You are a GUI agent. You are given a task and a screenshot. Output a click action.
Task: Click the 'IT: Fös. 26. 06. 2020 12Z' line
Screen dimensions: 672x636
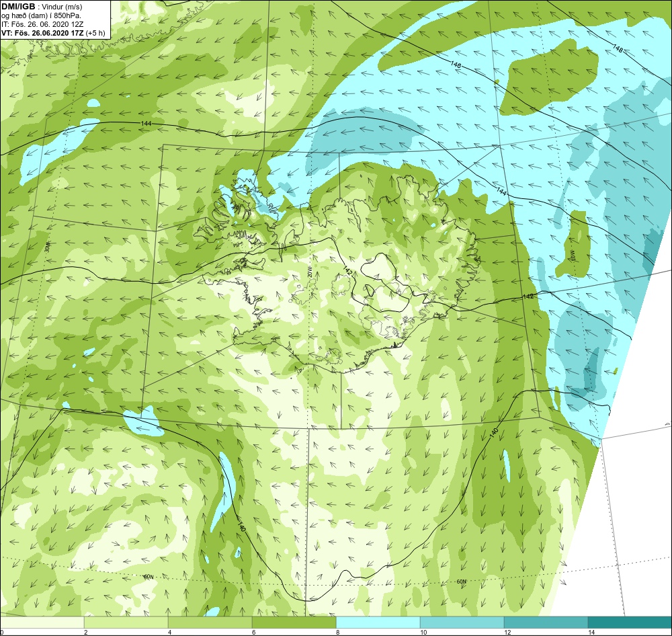tap(42, 24)
